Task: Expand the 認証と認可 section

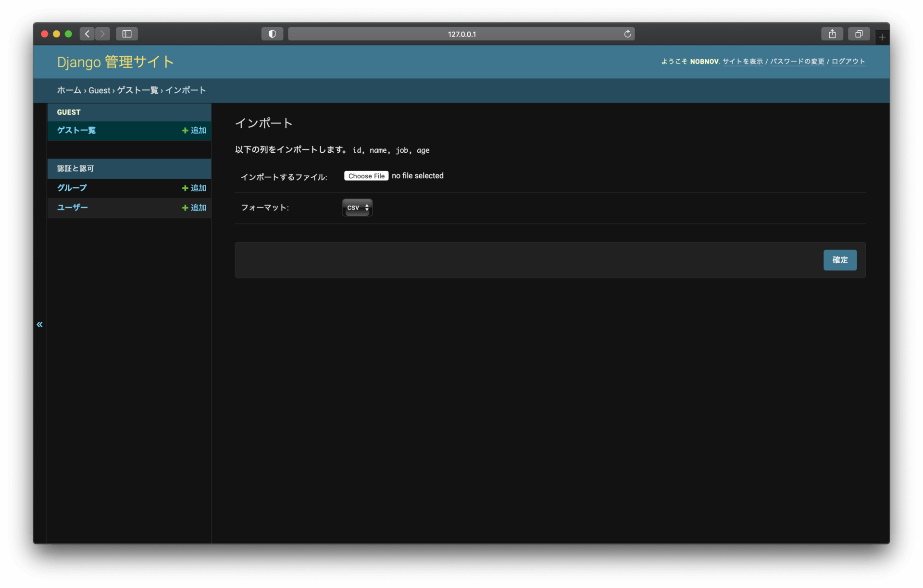Action: click(75, 168)
